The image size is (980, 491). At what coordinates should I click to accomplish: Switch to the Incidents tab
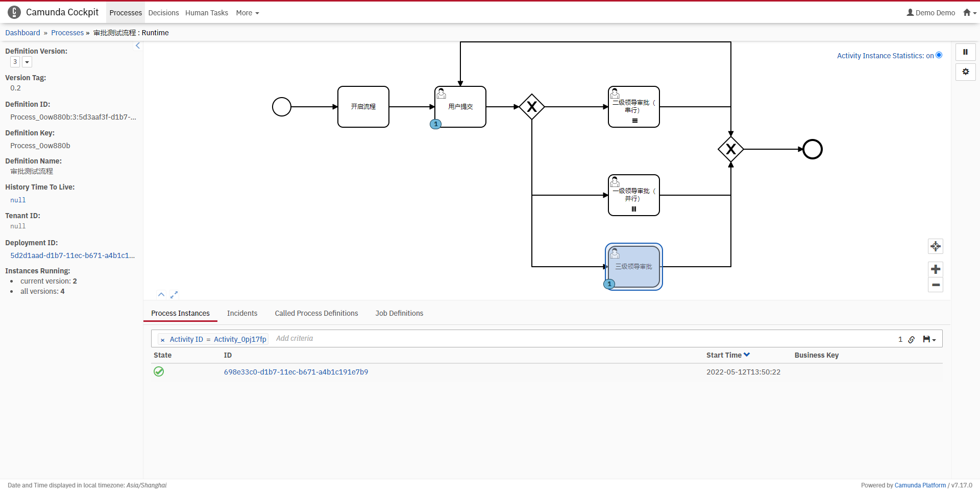pyautogui.click(x=242, y=313)
